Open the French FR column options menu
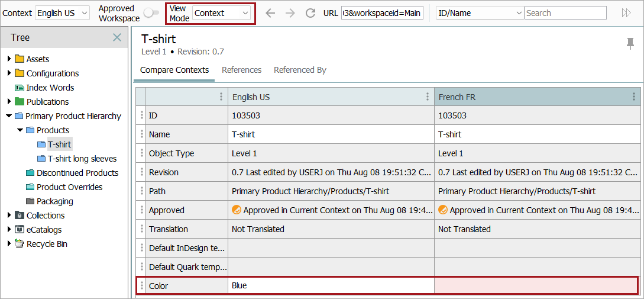The width and height of the screenshot is (644, 299). coord(634,97)
